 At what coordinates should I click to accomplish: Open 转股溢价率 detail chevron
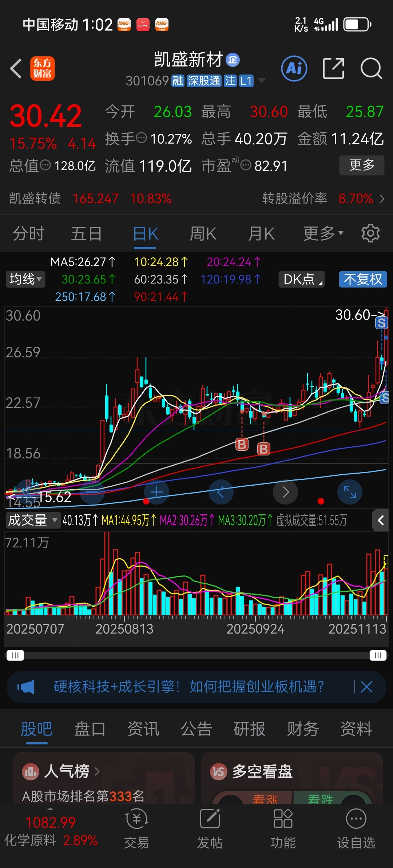pos(382,199)
